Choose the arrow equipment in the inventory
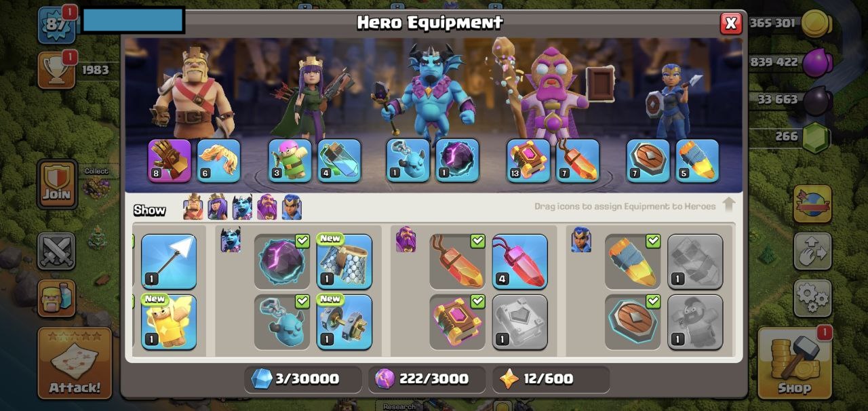868x411 pixels. [169, 262]
